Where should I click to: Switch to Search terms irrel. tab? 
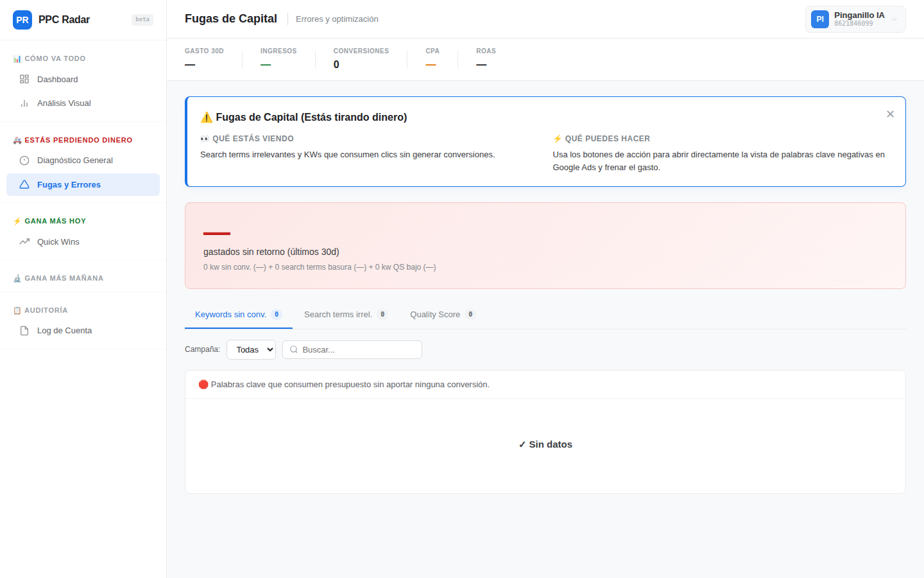[x=345, y=314]
